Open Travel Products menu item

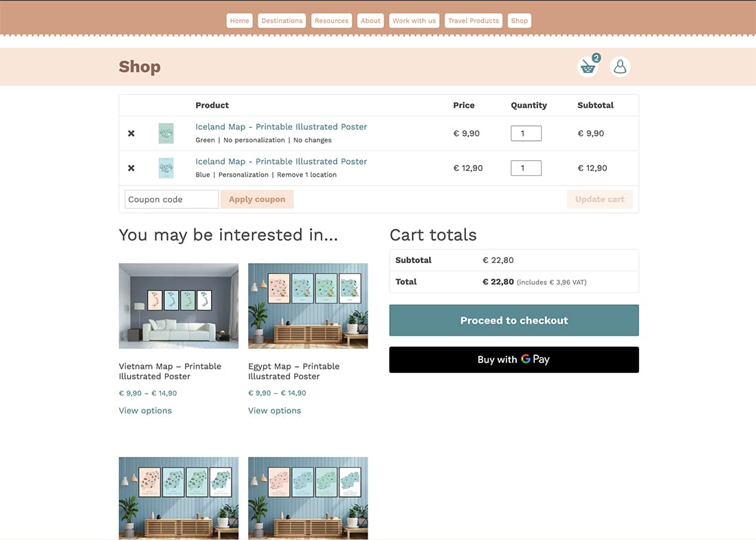pyautogui.click(x=474, y=21)
